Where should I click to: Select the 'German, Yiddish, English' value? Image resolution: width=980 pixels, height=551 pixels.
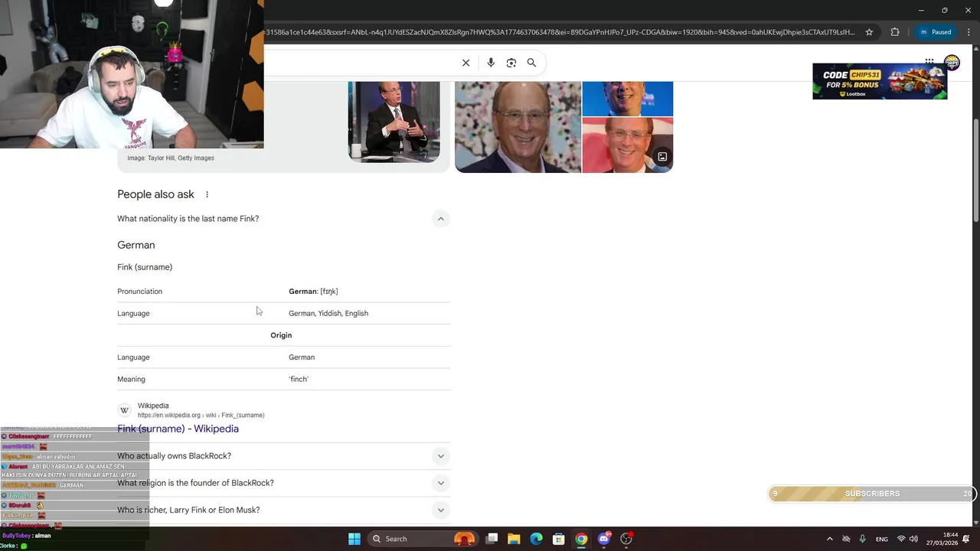tap(328, 313)
